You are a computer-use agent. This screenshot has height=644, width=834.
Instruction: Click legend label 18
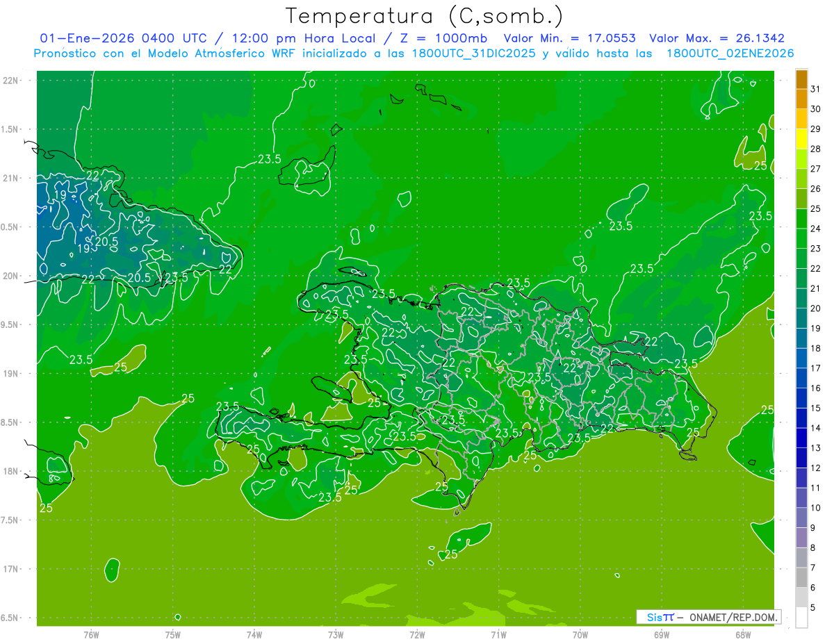[815, 348]
